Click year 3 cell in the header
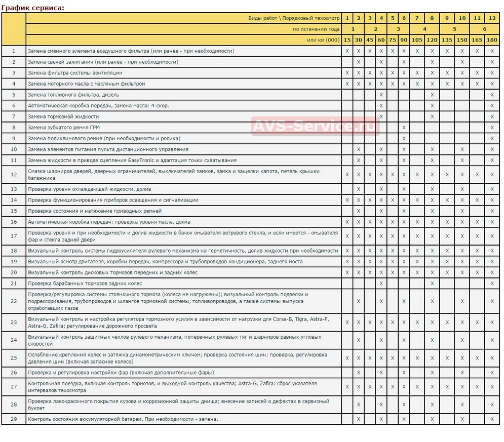504x442 pixels. [x=398, y=29]
